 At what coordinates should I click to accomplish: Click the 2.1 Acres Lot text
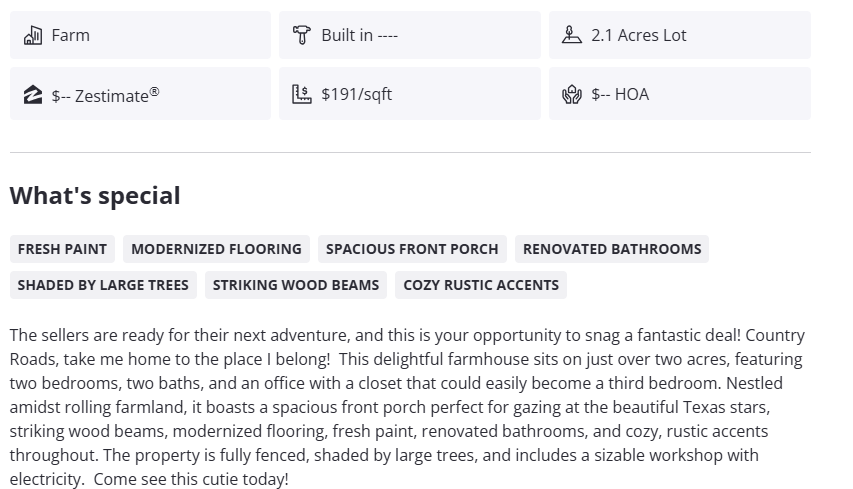click(638, 35)
